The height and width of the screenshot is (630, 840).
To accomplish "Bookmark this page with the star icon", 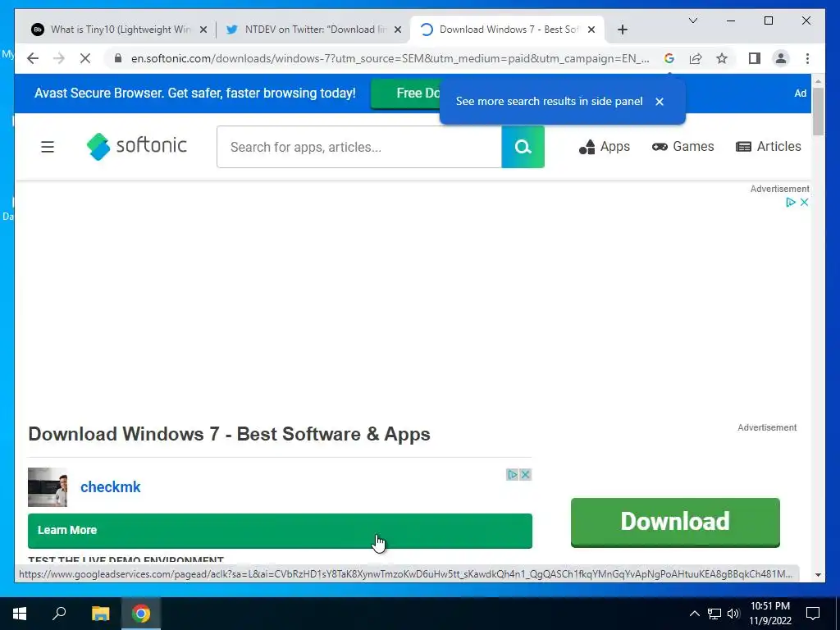I will coord(722,58).
